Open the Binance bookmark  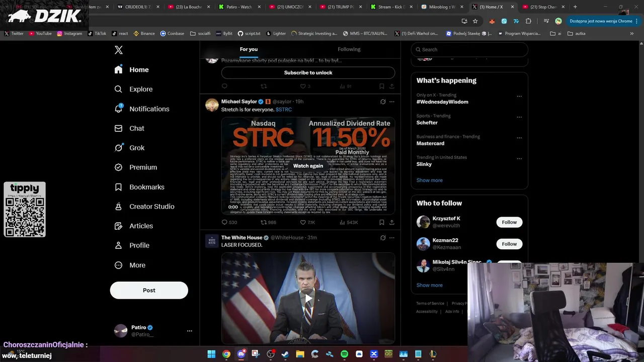144,33
